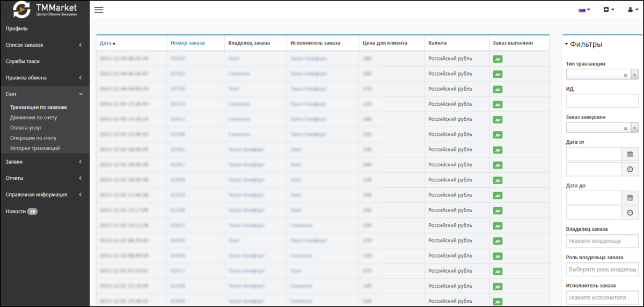Image resolution: width=644 pixels, height=307 pixels.
Task: Open the Заказ завершен dropdown
Action: [x=634, y=128]
